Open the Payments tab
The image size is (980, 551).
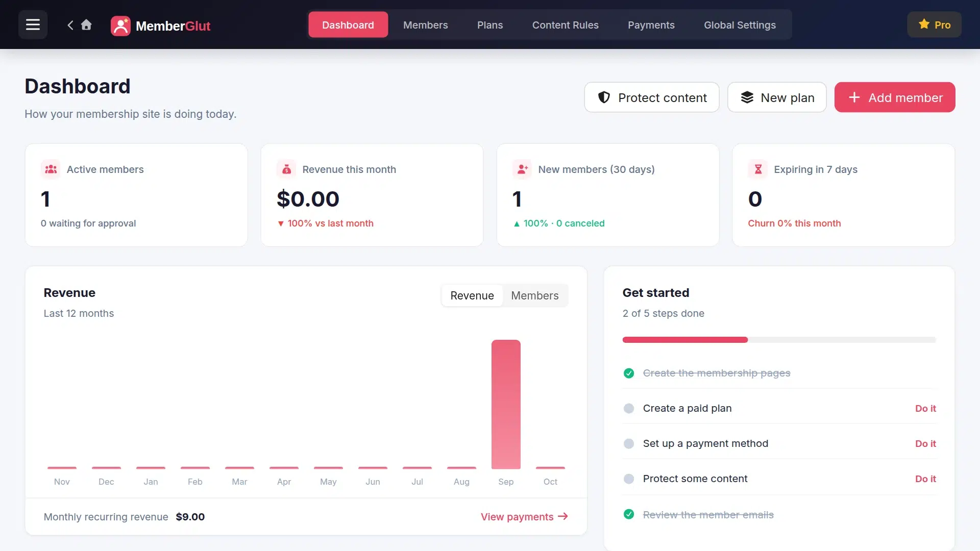pyautogui.click(x=651, y=24)
